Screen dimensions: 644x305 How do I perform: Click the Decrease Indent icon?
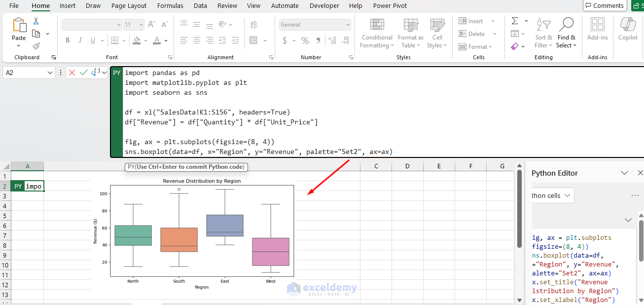pos(223,40)
